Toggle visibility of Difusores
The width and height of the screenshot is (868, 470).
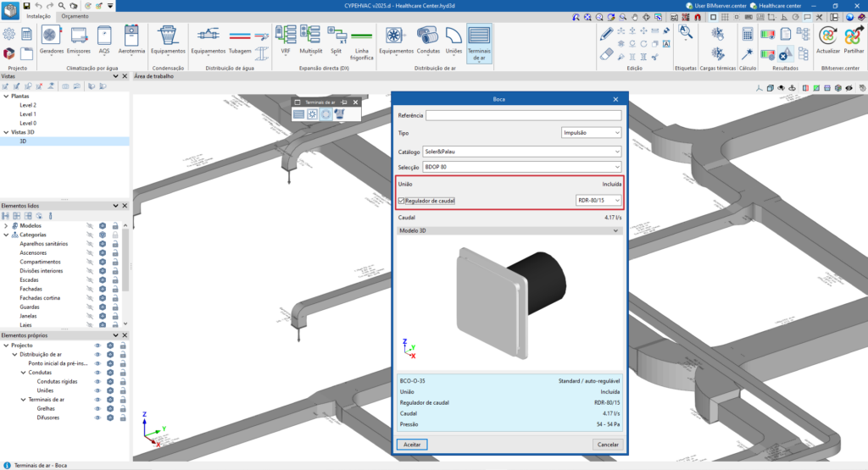pyautogui.click(x=97, y=417)
